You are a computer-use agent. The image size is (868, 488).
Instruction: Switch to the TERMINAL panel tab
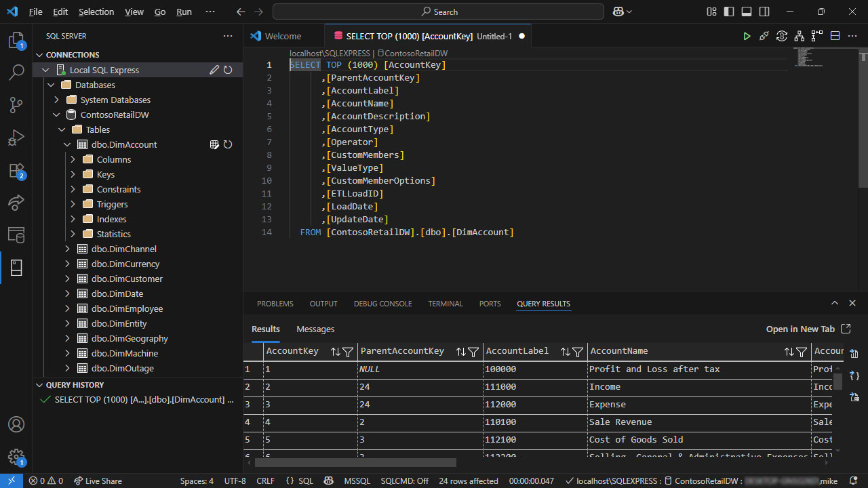(446, 304)
